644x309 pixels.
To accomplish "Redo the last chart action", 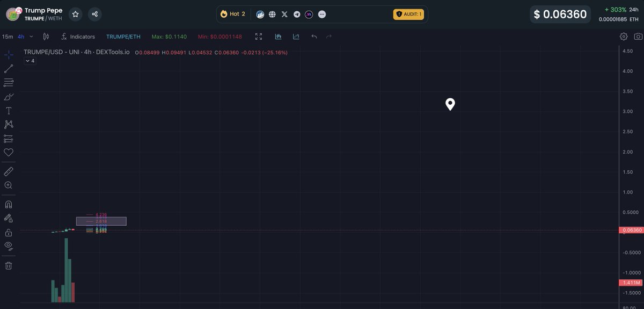I will point(329,37).
